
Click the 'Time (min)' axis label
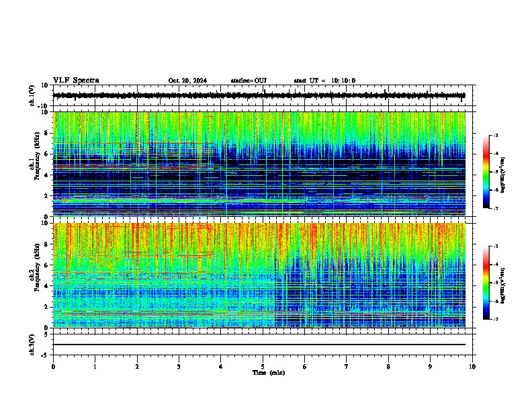tap(269, 373)
